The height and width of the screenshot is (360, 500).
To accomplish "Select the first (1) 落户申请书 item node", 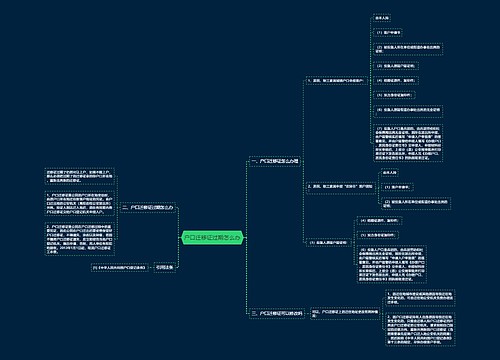I will coord(388,33).
